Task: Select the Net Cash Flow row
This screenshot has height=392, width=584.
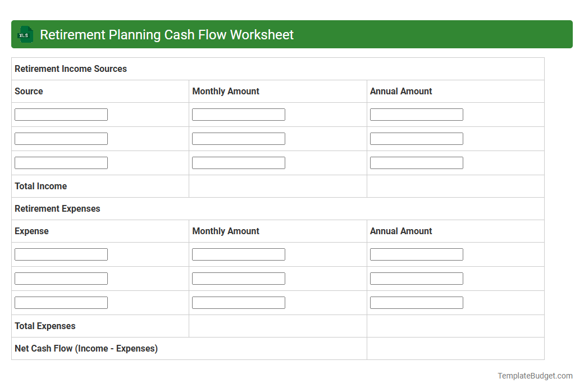Action: click(x=86, y=348)
